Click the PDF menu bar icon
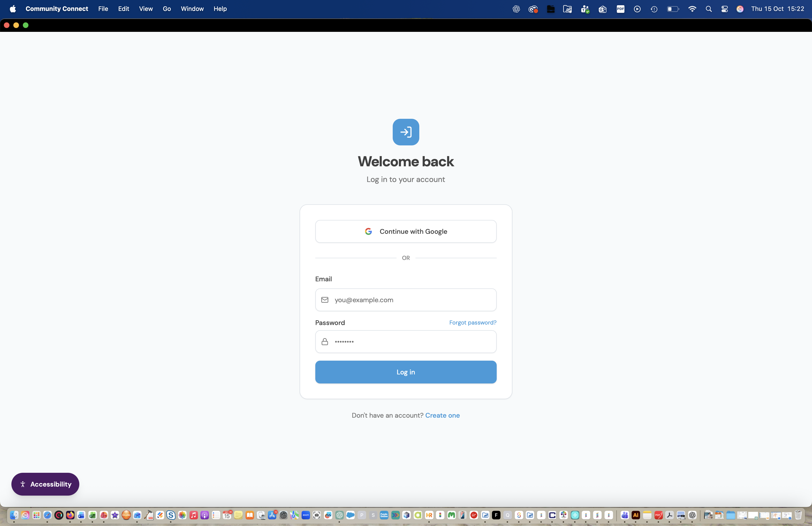 coord(621,9)
